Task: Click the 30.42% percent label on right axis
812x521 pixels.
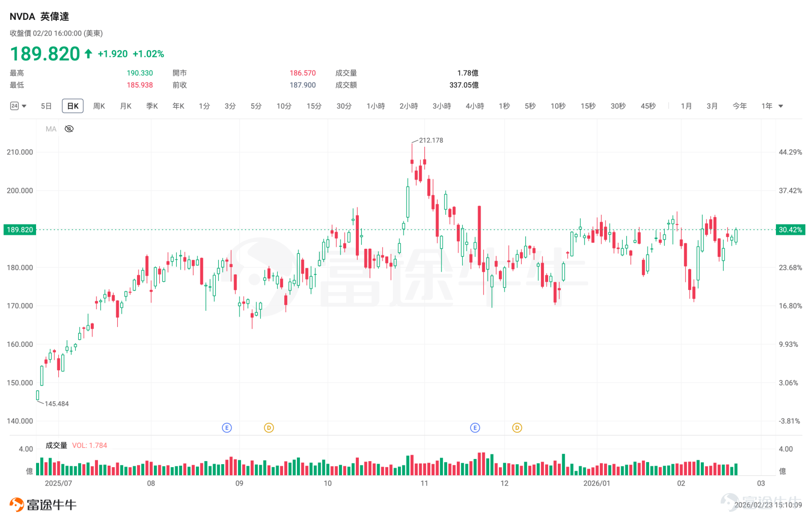Action: [x=790, y=230]
